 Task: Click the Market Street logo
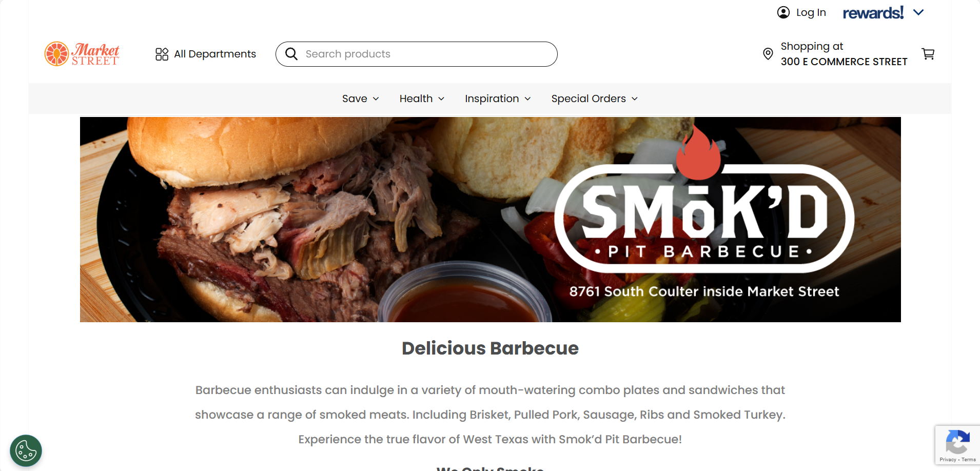click(82, 54)
